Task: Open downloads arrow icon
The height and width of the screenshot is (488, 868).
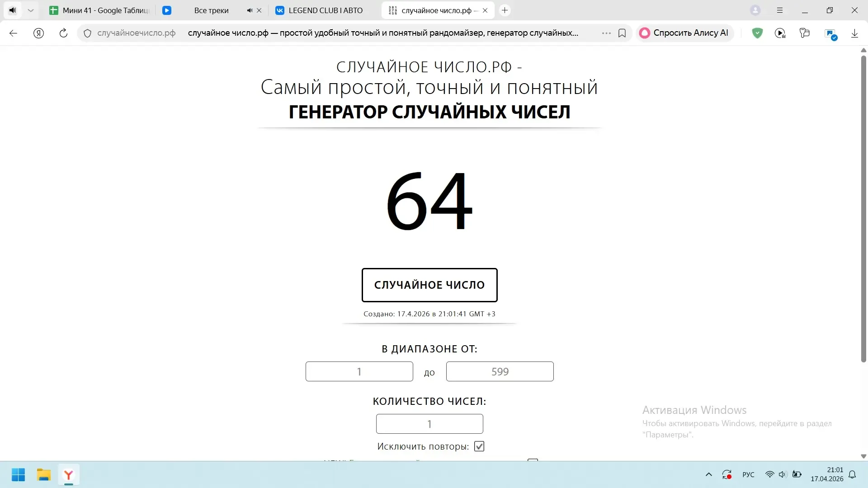Action: coord(854,33)
